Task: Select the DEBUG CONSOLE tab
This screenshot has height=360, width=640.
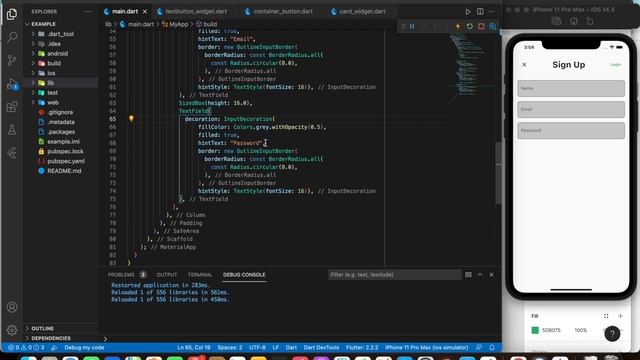Action: [x=244, y=275]
